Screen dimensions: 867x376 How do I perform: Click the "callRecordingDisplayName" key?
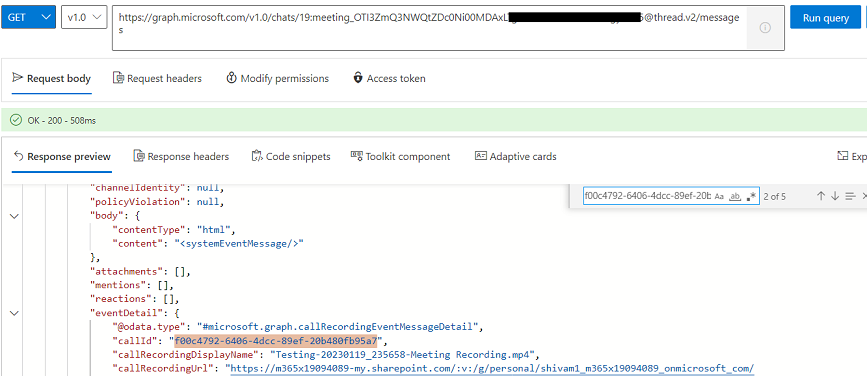coord(185,354)
